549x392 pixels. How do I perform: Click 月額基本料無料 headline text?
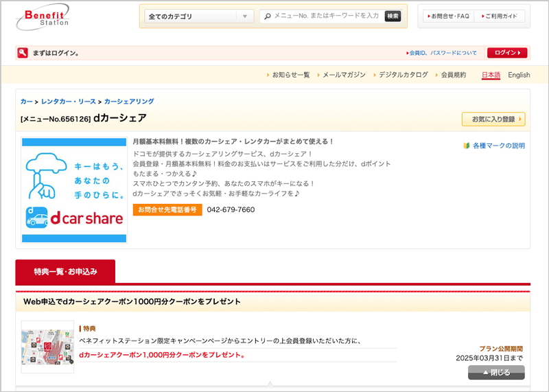(x=233, y=141)
